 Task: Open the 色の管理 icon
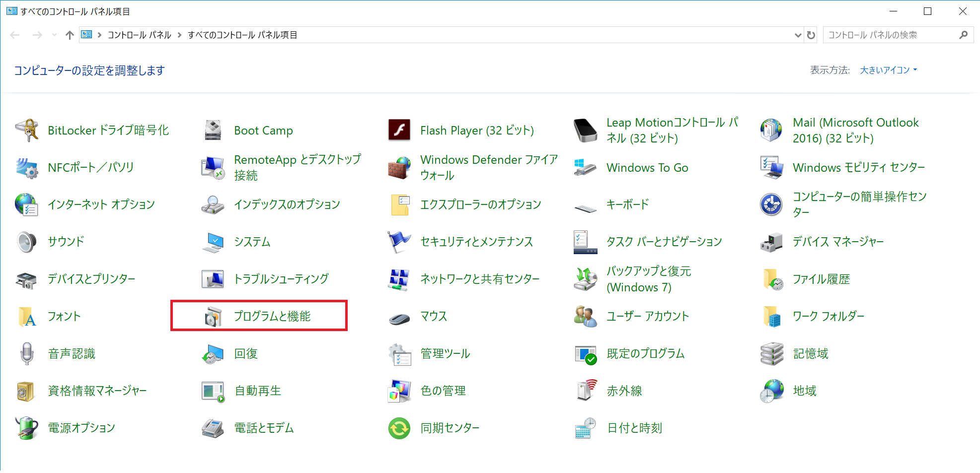[399, 391]
